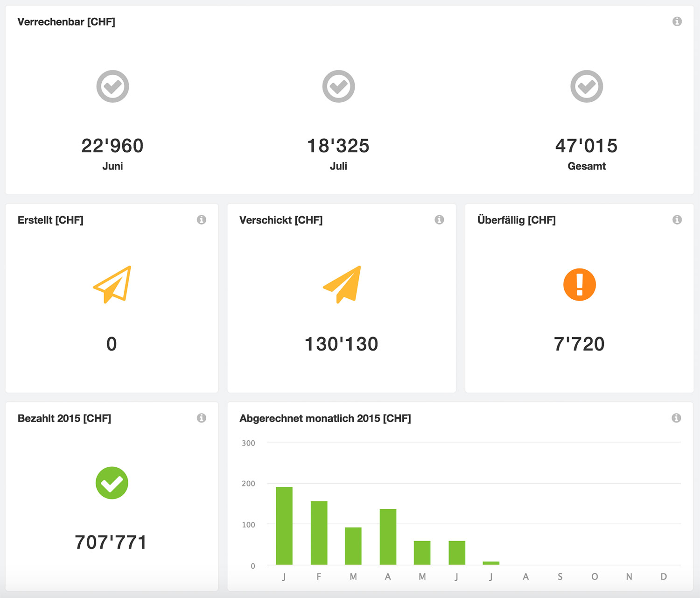This screenshot has height=598, width=700.
Task: Click the N month label on chart axis
Action: [x=629, y=577]
